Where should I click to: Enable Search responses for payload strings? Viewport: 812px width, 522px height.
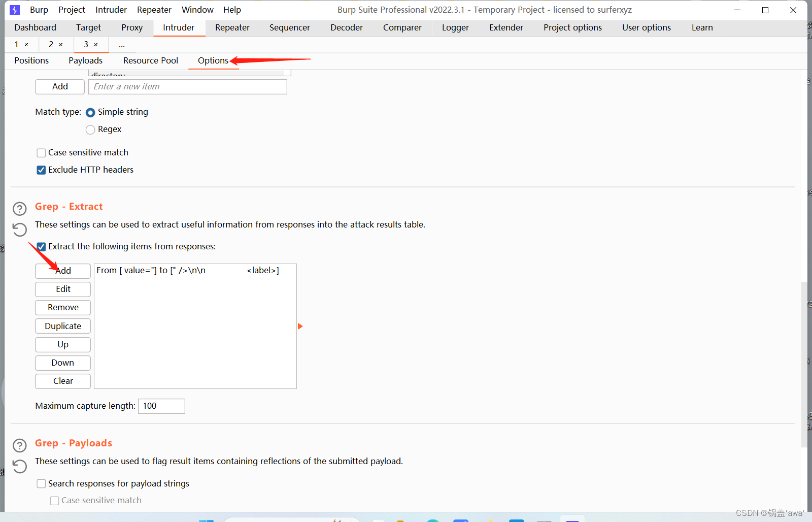41,484
